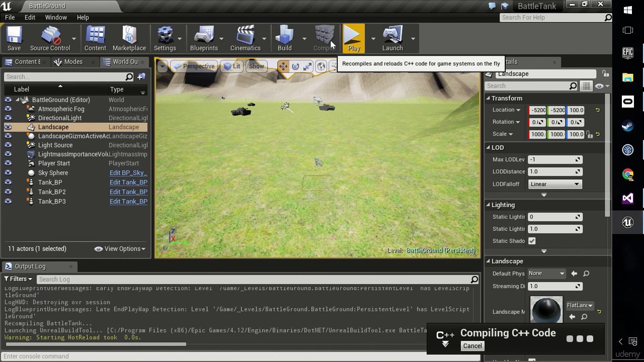Toggle world coordinate system globe icon
644x362 pixels.
pos(321,66)
